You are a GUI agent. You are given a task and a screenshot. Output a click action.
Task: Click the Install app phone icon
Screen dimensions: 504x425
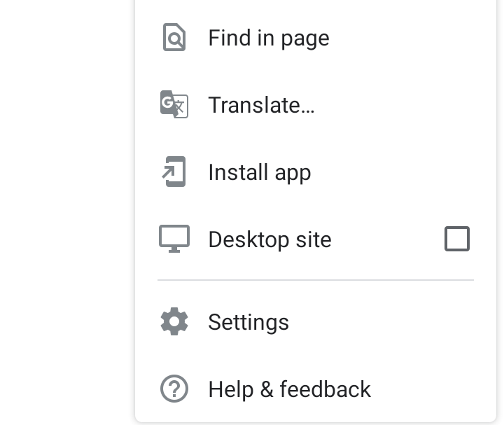174,172
